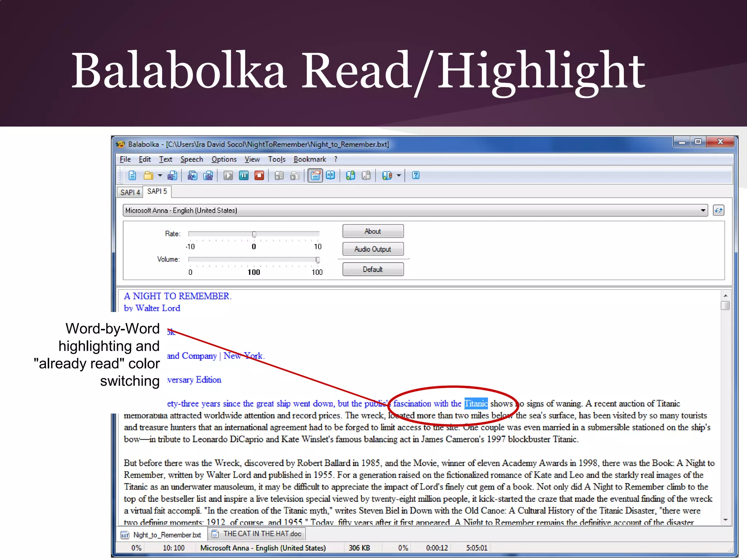This screenshot has height=560, width=747.
Task: Click the 'by Walter Lord' line
Action: coord(152,308)
